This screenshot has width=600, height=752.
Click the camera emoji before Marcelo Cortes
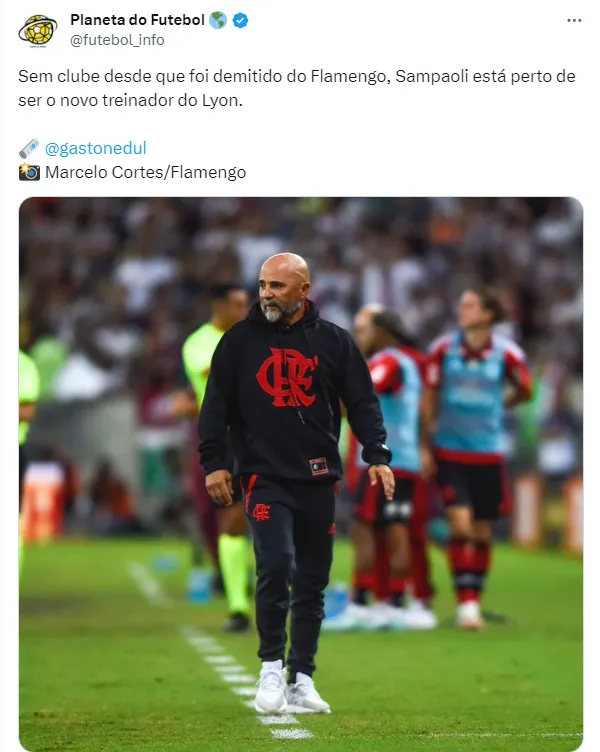click(x=29, y=172)
